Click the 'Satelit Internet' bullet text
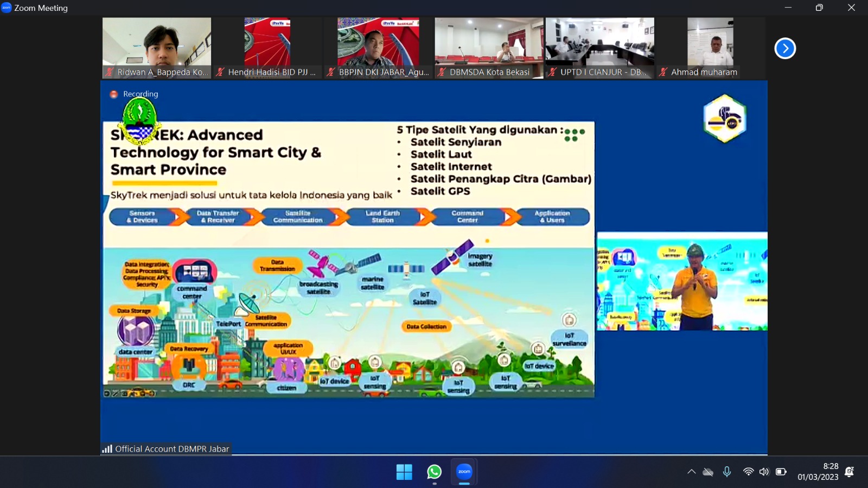The height and width of the screenshot is (488, 868). pos(451,166)
